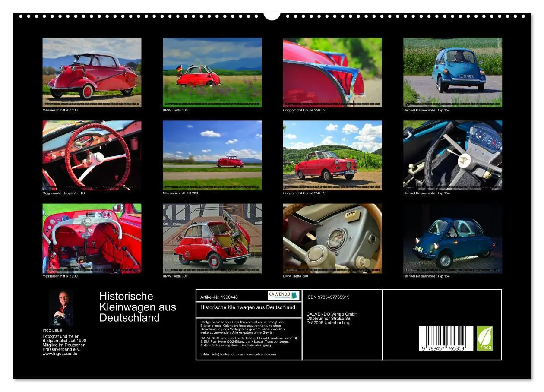Select the caption under the night Heinkel photo

(427, 276)
